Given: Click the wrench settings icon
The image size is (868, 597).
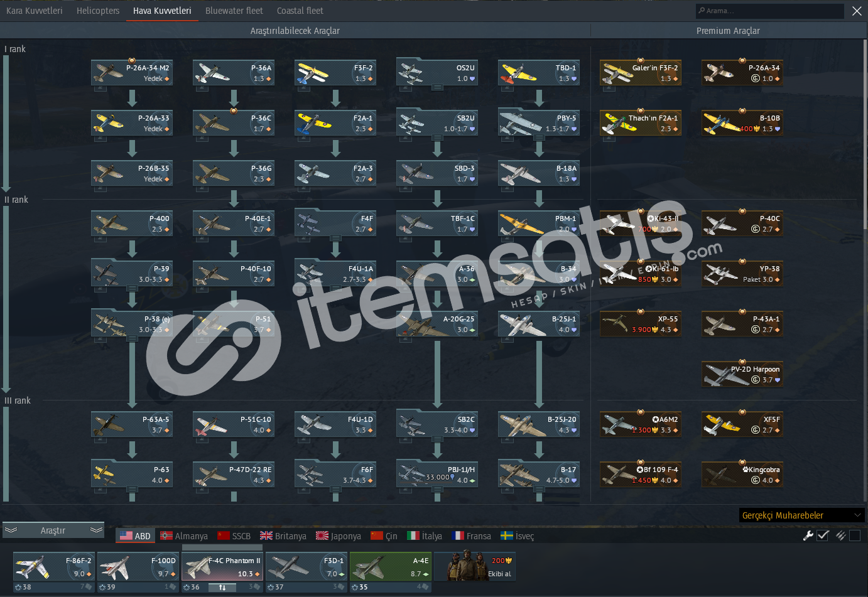Looking at the screenshot, I should click(808, 535).
